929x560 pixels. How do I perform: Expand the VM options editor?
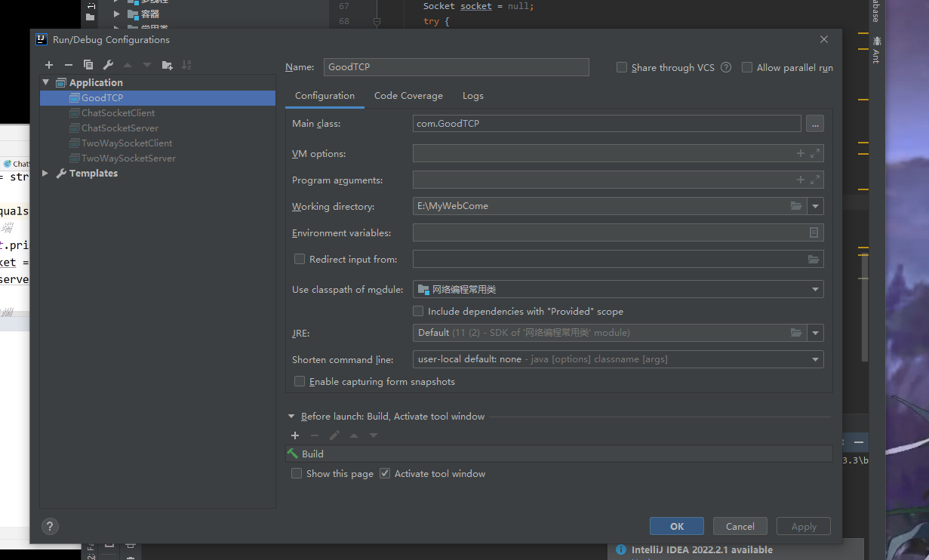click(x=815, y=153)
